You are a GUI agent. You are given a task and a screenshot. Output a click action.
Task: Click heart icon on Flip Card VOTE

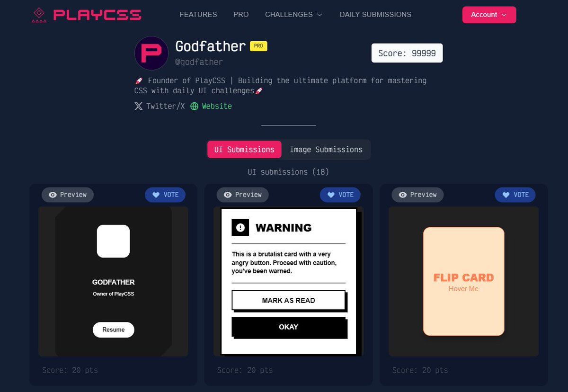[506, 195]
